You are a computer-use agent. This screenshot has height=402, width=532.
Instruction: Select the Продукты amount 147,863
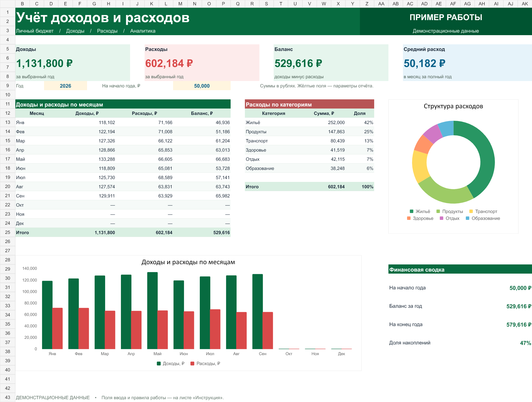tap(324, 132)
